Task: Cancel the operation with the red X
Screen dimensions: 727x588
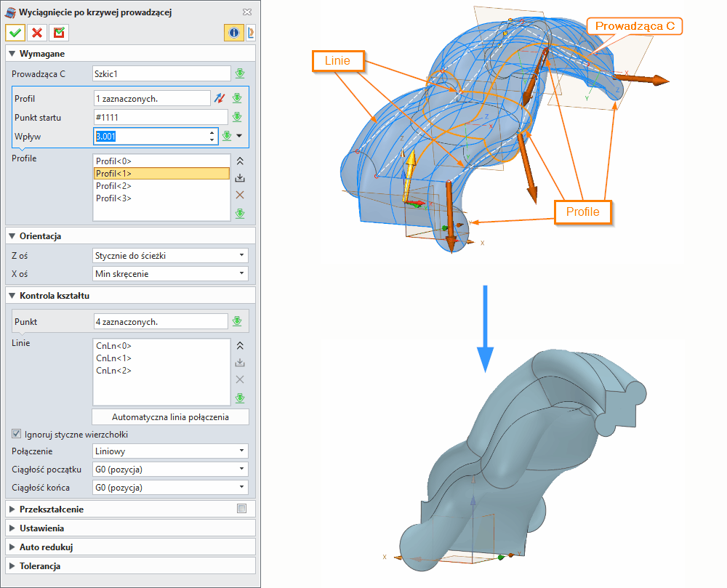Action: [36, 33]
